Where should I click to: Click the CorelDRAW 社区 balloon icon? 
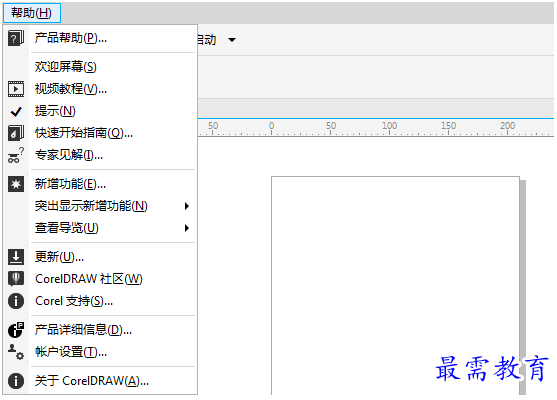point(16,279)
